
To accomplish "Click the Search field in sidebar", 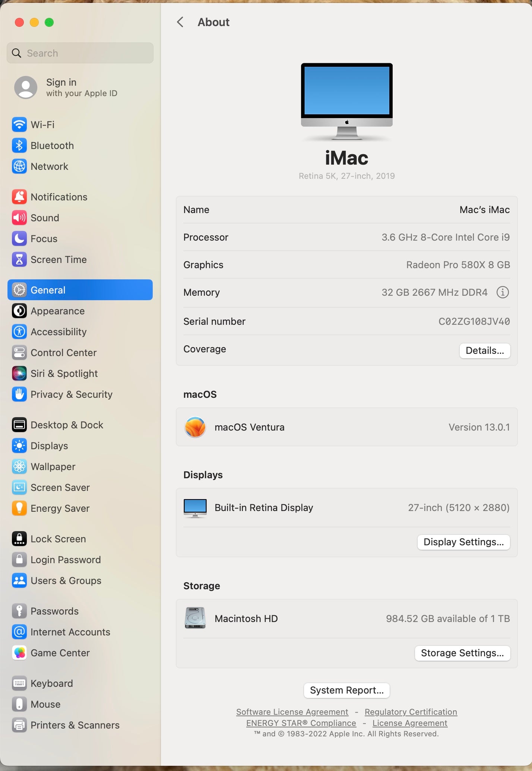I will pos(80,53).
